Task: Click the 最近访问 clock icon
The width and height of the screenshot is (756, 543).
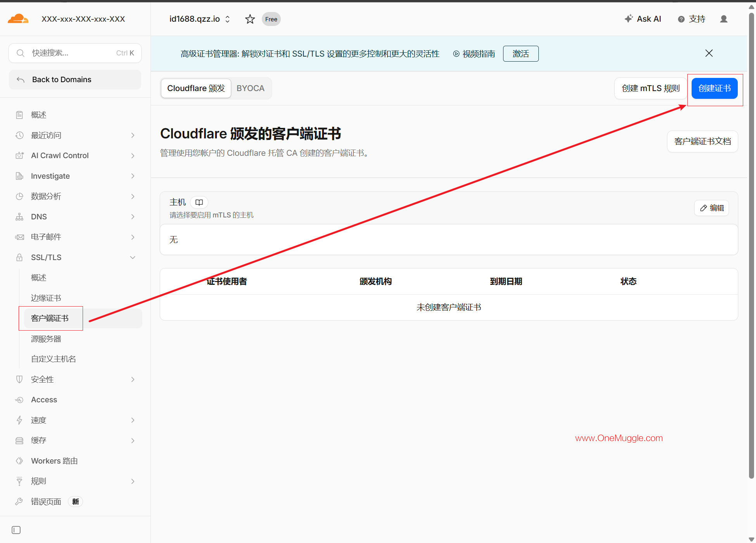Action: pyautogui.click(x=19, y=135)
